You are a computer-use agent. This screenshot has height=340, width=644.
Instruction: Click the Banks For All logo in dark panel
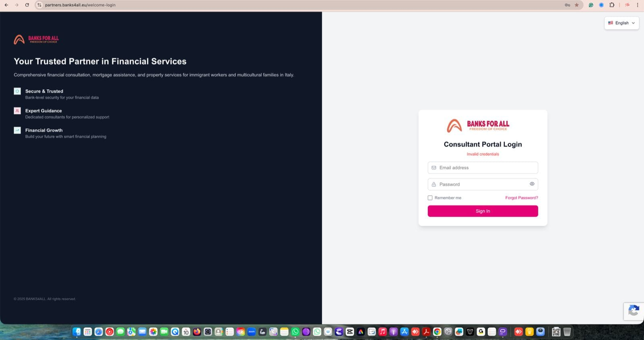coord(36,39)
